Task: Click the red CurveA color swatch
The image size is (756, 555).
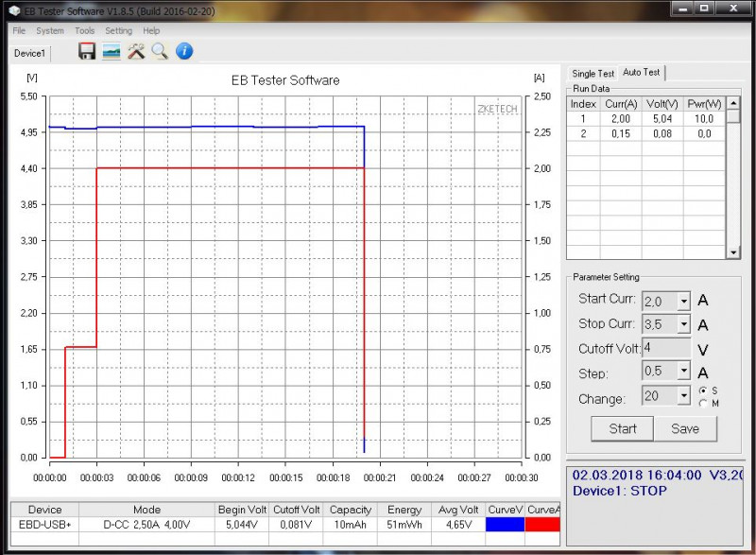Action: coord(542,524)
